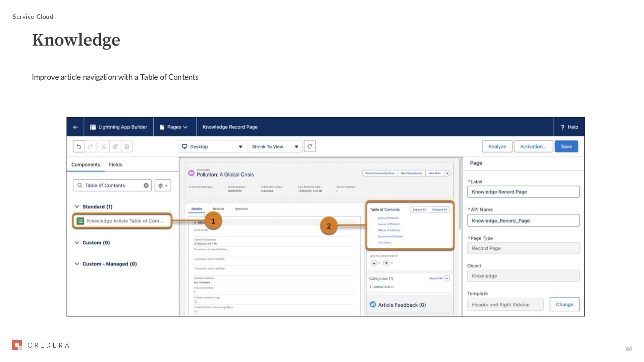Click the Label input field
The width and height of the screenshot is (644, 362).
523,192
